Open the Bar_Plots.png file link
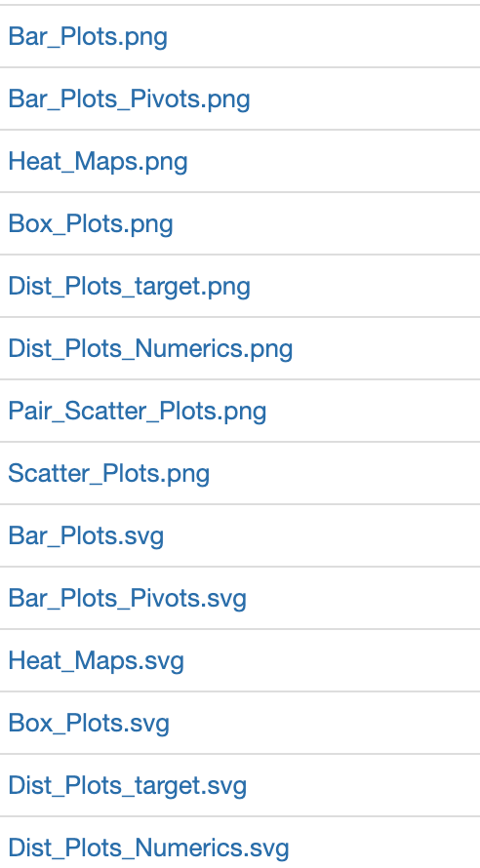This screenshot has height=868, width=480. (x=88, y=37)
